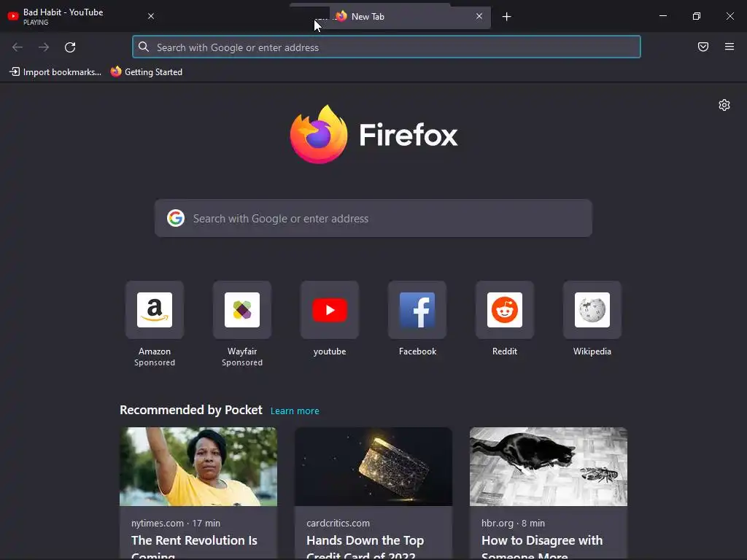This screenshot has height=560, width=747.
Task: Focus the center Google search box
Action: pos(373,218)
